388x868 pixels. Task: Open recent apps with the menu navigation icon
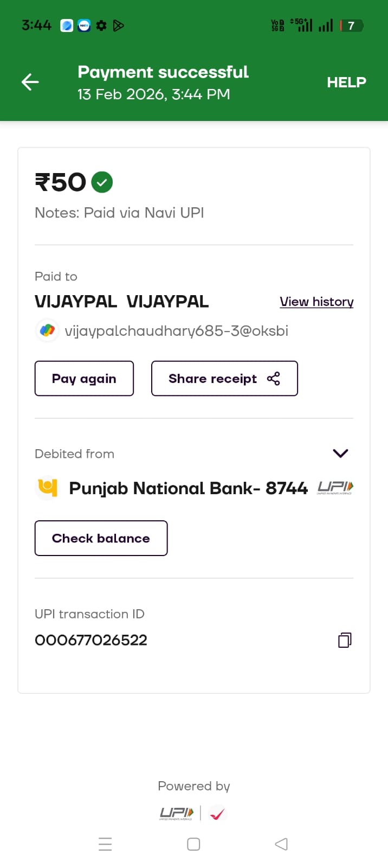point(105,844)
